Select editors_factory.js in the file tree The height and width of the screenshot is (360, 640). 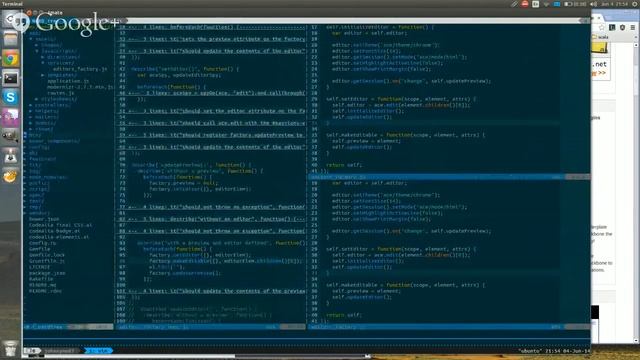point(80,69)
